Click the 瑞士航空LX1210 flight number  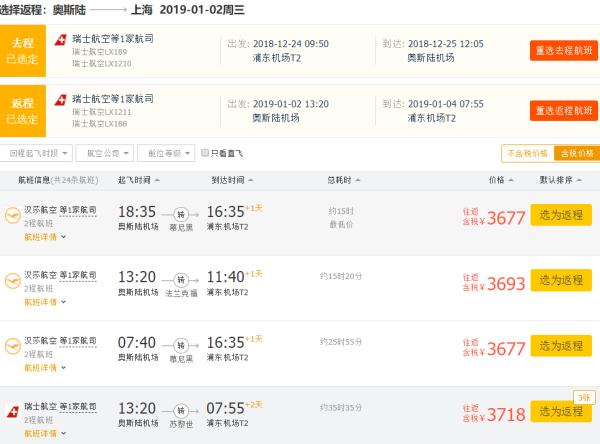pos(102,64)
